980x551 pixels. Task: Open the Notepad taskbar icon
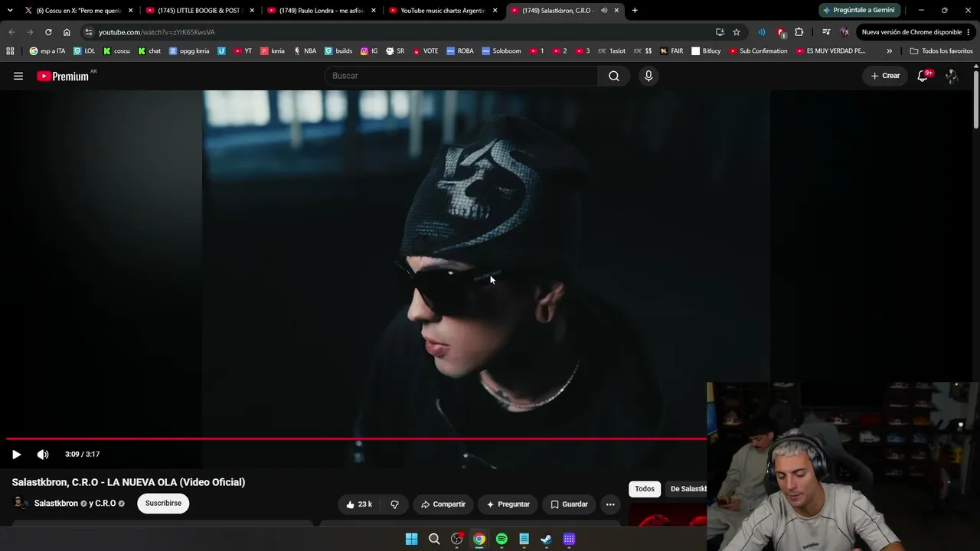[x=524, y=540]
